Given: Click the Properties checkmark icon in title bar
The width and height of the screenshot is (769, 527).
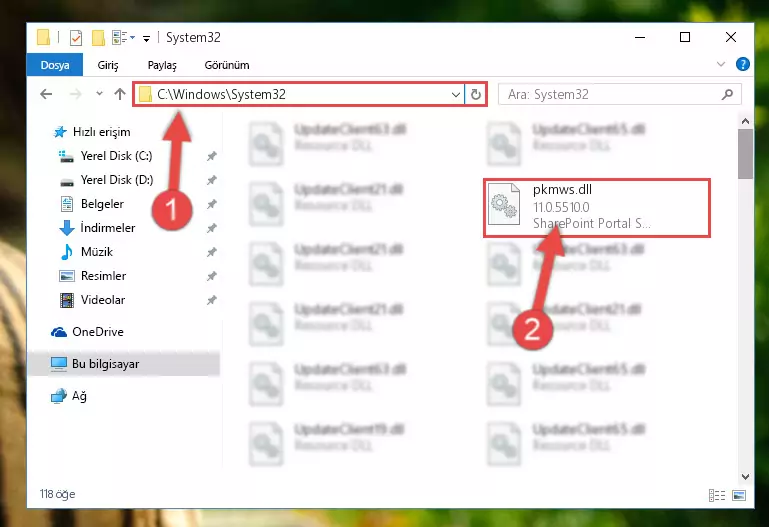Looking at the screenshot, I should coord(76,38).
